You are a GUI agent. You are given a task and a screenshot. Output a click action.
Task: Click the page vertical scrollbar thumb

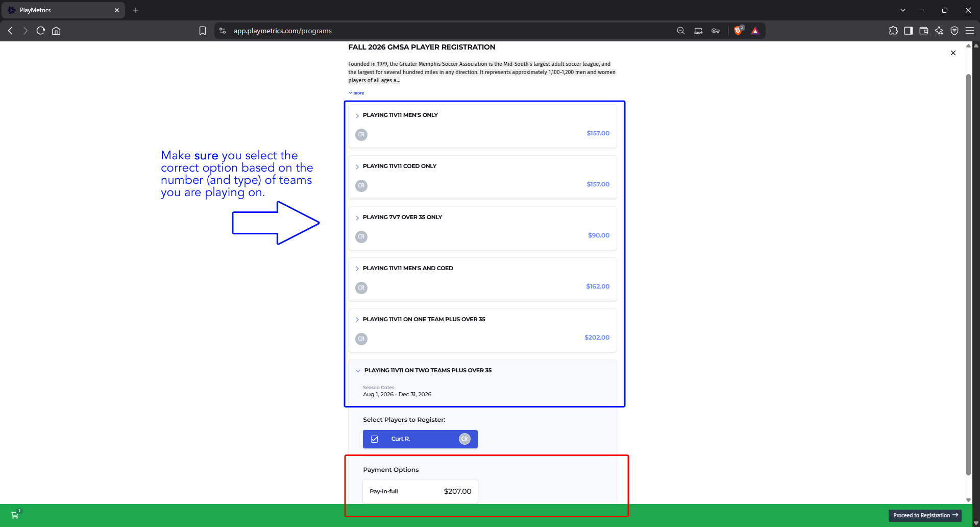[968, 275]
